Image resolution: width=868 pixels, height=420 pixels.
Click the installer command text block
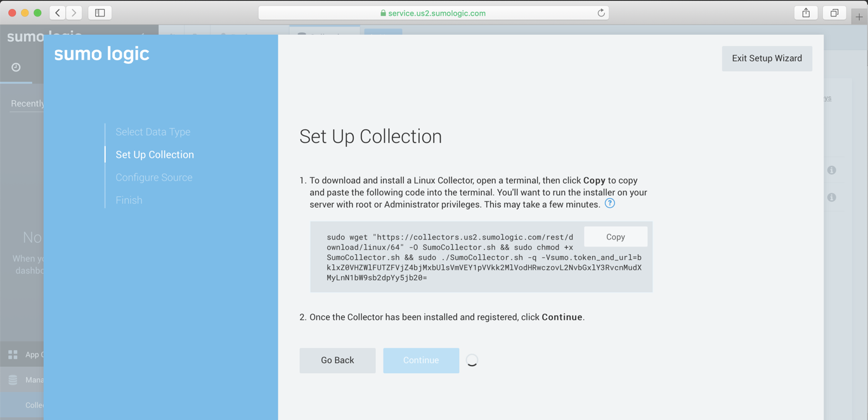(x=481, y=257)
